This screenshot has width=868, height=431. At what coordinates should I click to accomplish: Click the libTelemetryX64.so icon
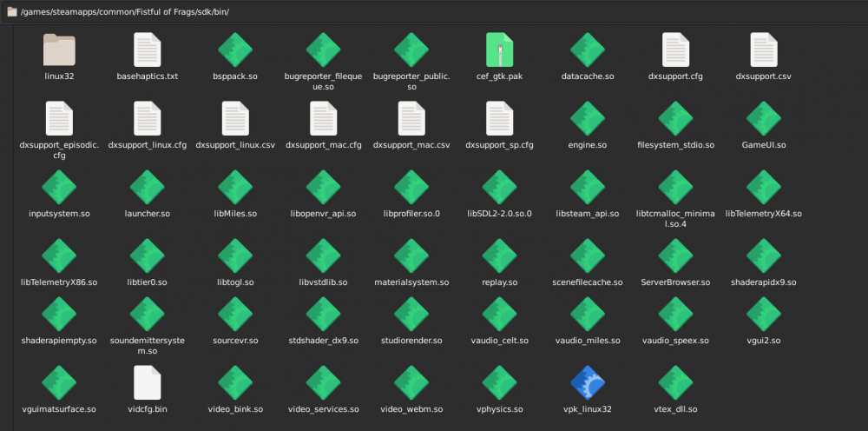(763, 187)
